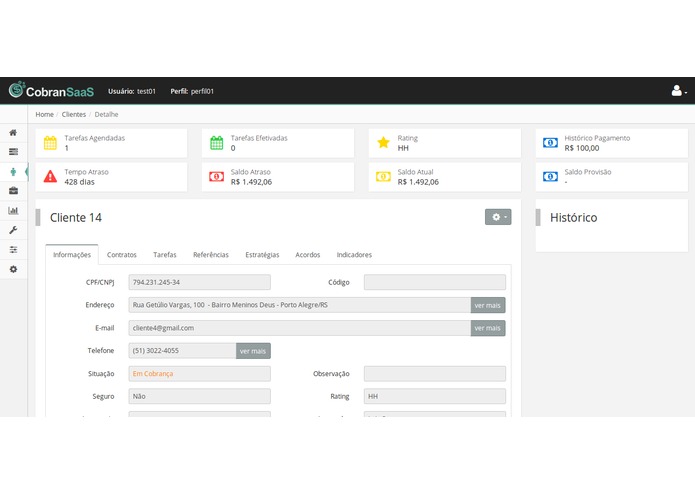695x494 pixels.
Task: Select the Informações tab
Action: click(x=72, y=255)
